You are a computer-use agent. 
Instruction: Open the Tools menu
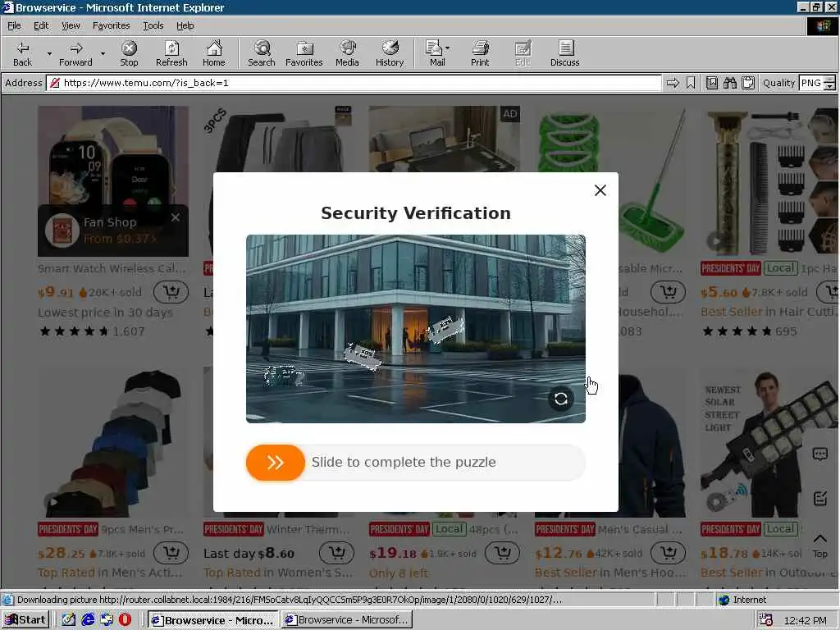point(153,25)
